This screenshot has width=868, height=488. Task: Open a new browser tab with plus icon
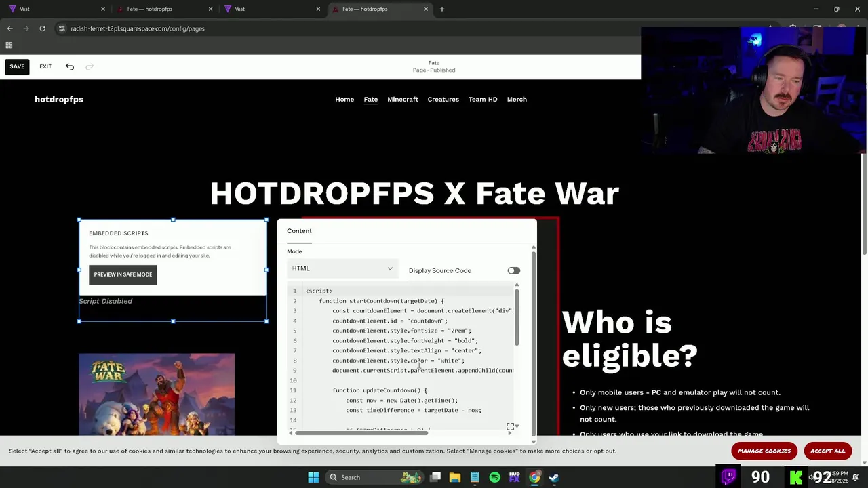[442, 9]
